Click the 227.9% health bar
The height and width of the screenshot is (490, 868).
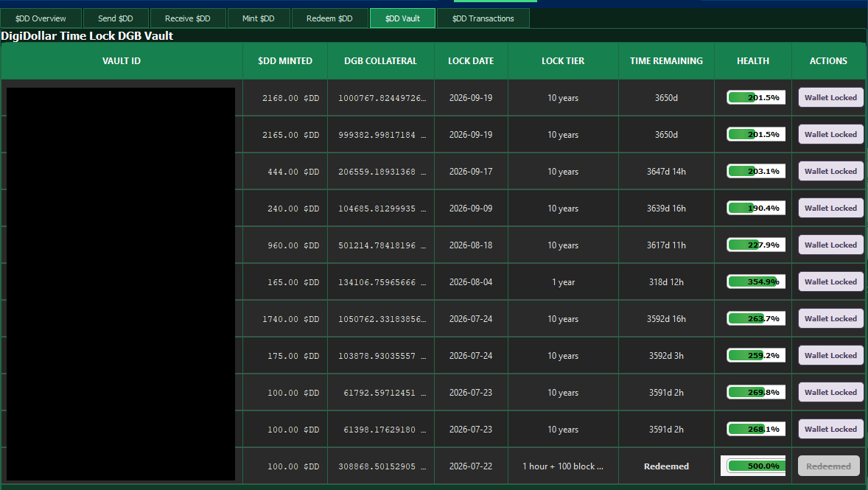[756, 245]
